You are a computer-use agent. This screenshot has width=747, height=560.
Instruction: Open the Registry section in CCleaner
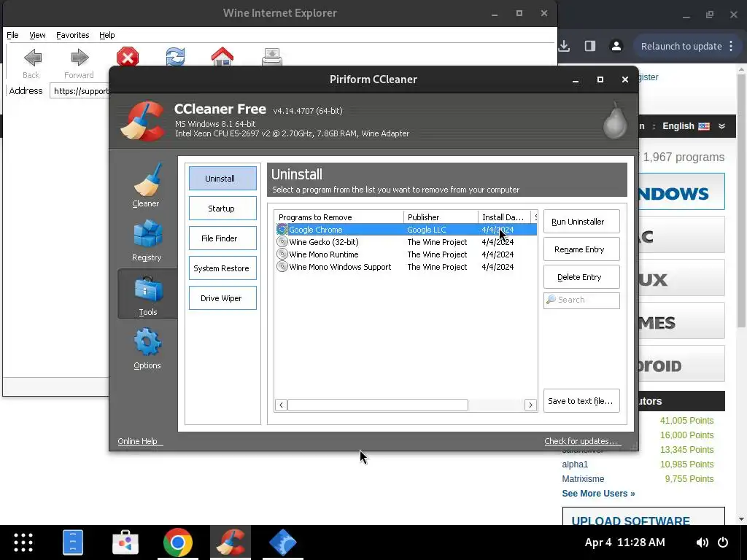click(x=147, y=241)
